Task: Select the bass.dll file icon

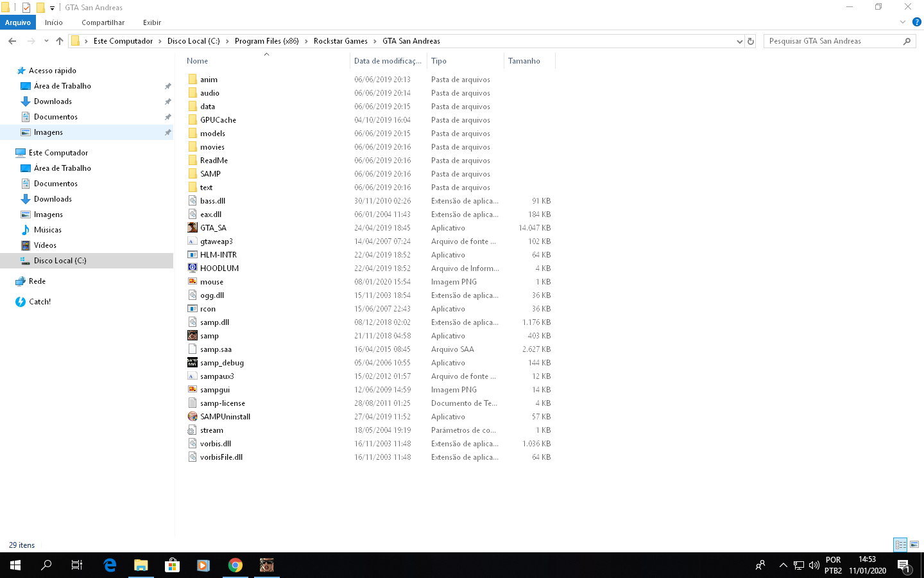Action: [193, 201]
